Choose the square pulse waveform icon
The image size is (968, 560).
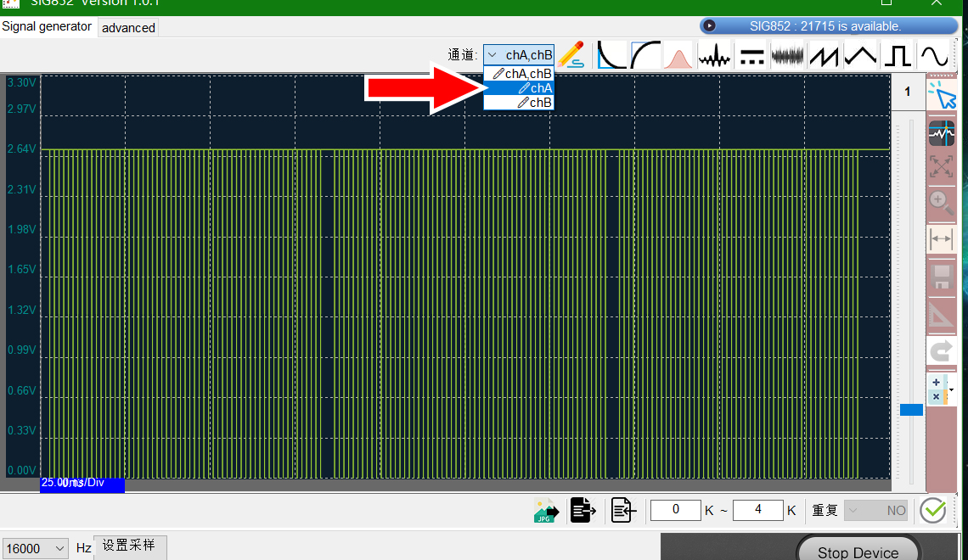tap(898, 55)
